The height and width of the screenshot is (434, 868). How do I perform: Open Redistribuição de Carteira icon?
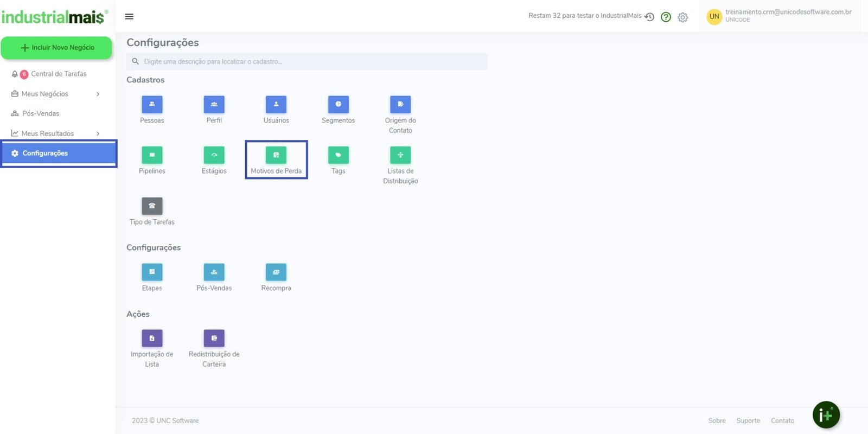[x=214, y=339]
